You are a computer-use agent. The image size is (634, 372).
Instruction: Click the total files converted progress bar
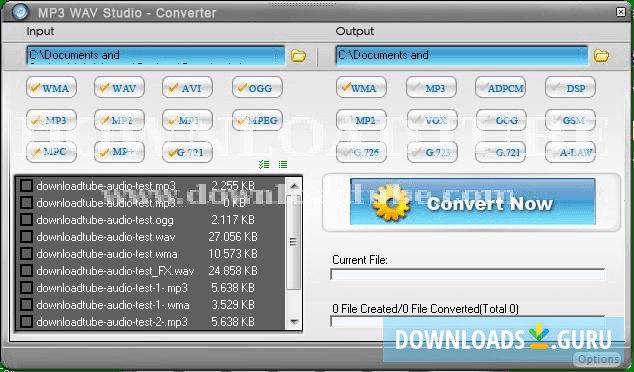pos(467,321)
